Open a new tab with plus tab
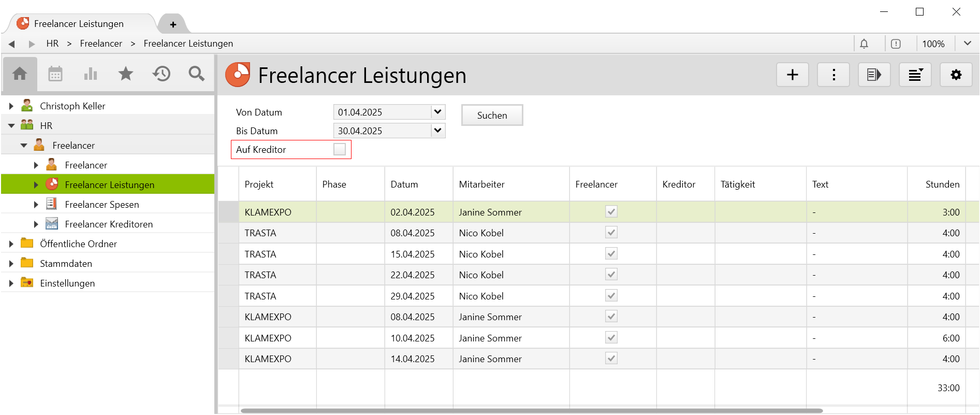 173,24
